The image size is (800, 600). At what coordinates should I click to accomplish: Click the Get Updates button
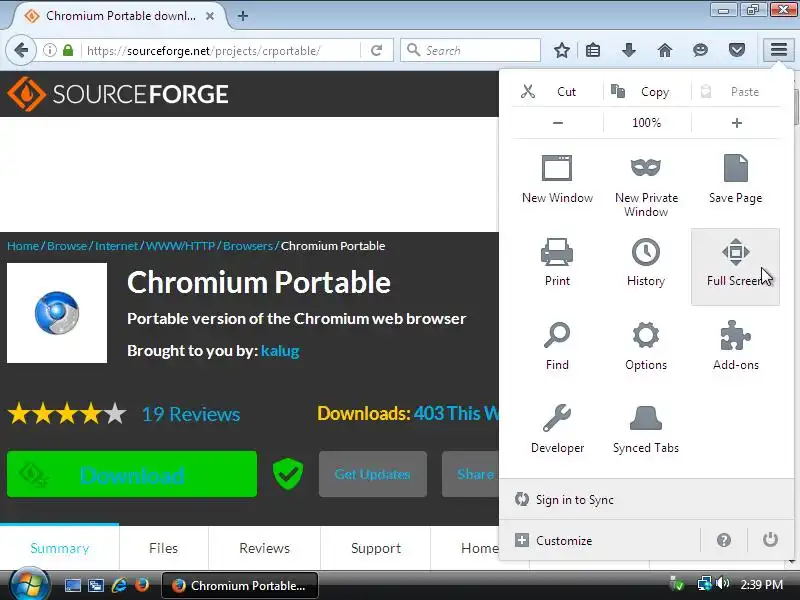(372, 474)
